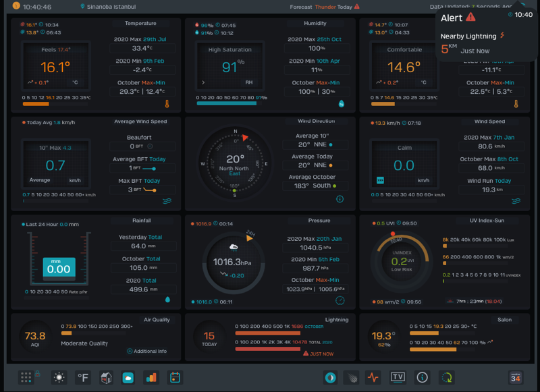Open the Rainfall panel title
This screenshot has height=392, width=540.
pos(142,221)
